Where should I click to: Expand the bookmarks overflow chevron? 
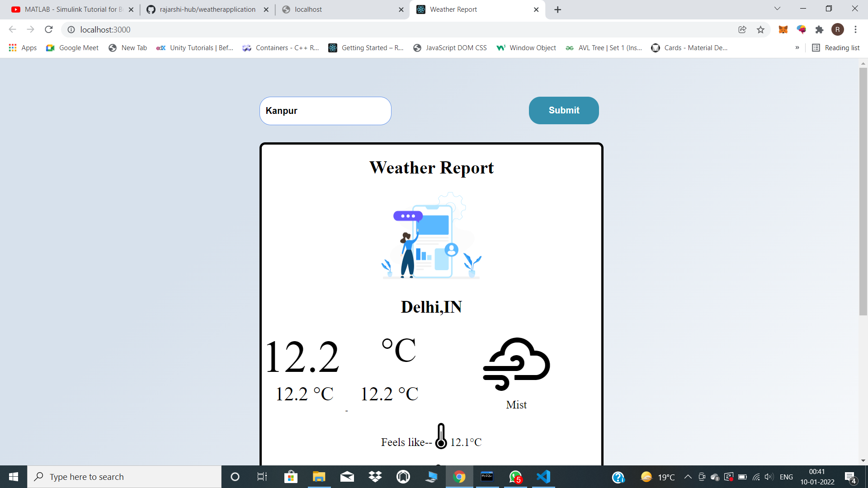(798, 47)
